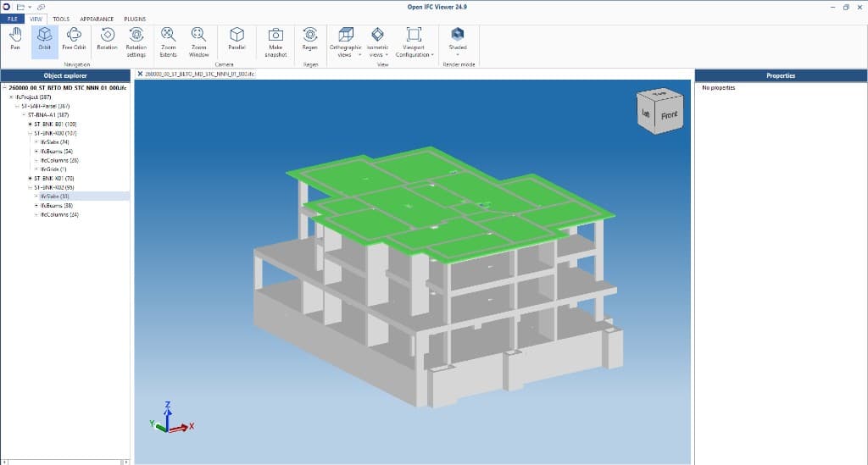
Task: Open the Isometric views dropdown
Action: click(x=377, y=42)
